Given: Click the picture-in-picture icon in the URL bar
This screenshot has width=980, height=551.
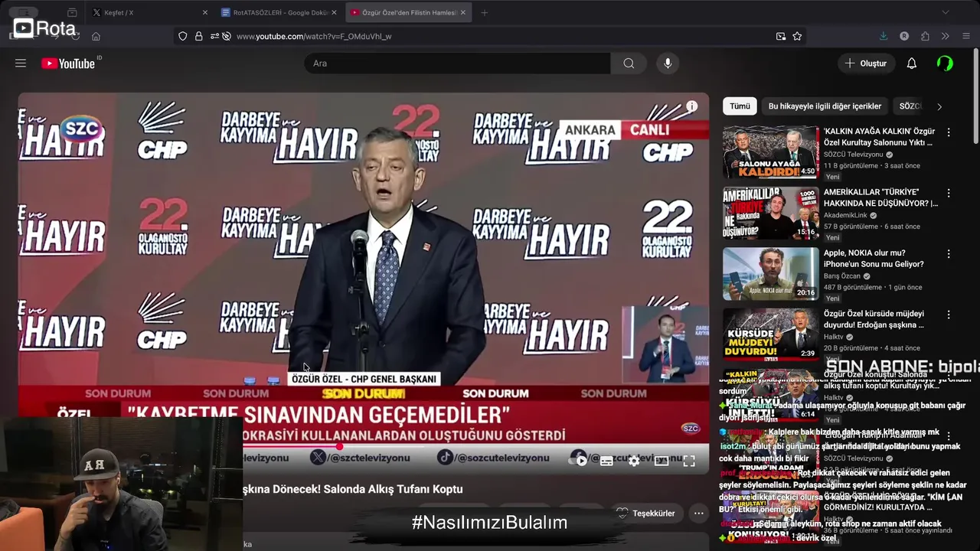Looking at the screenshot, I should (x=781, y=36).
